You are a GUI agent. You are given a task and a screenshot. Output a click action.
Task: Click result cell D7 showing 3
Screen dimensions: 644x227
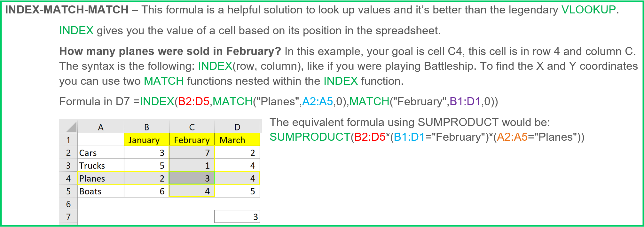[237, 216]
